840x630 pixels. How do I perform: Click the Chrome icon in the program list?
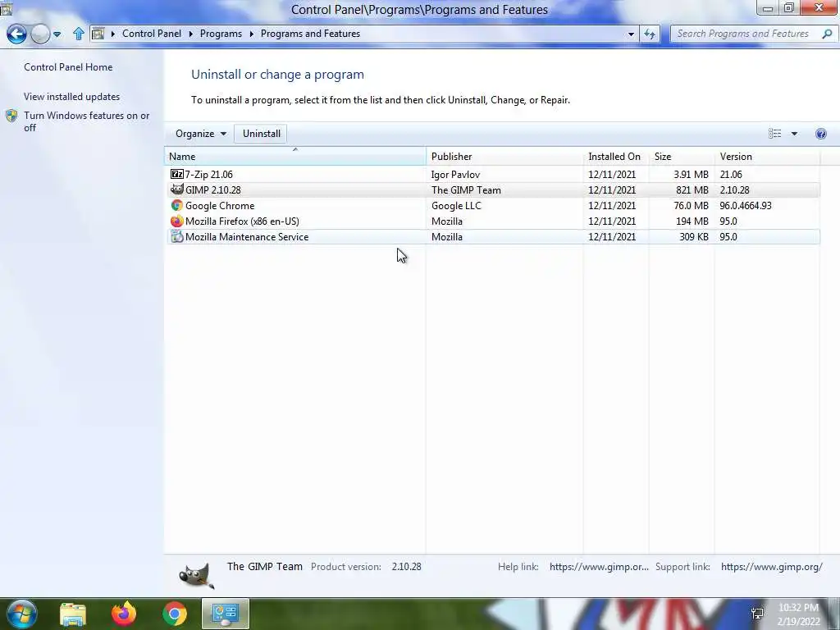[x=177, y=205]
